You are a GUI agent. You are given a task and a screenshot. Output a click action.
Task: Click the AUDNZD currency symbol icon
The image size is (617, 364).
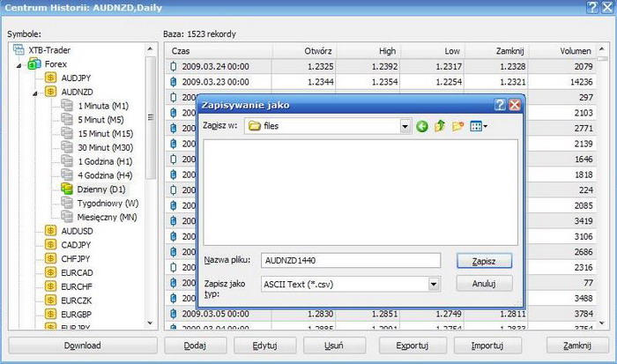pyautogui.click(x=50, y=92)
